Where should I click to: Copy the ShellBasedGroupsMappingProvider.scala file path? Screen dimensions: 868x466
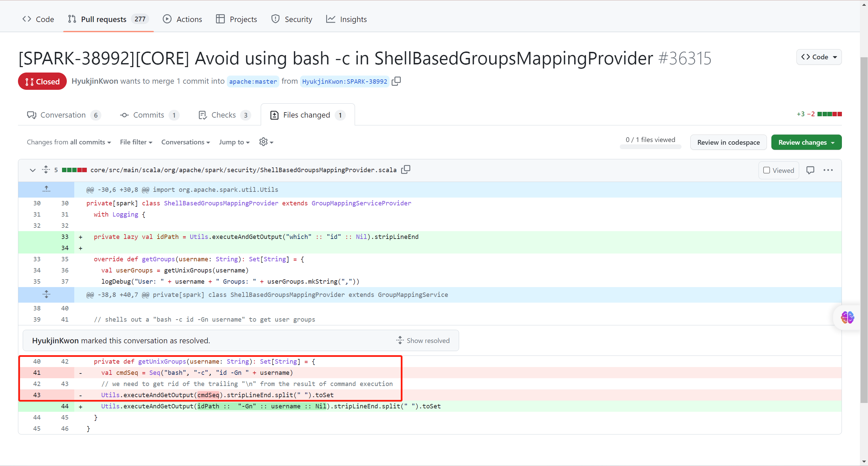(406, 169)
